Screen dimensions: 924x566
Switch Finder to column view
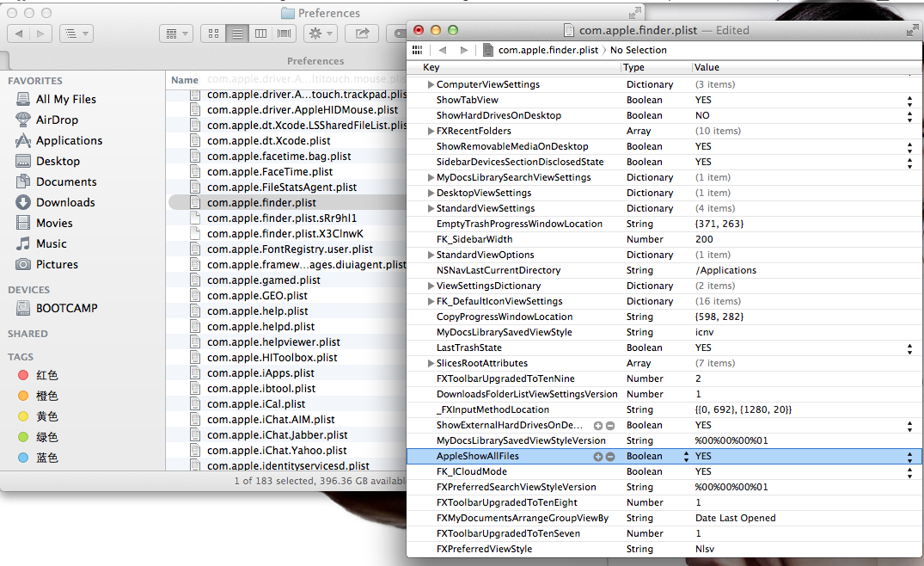pos(260,34)
